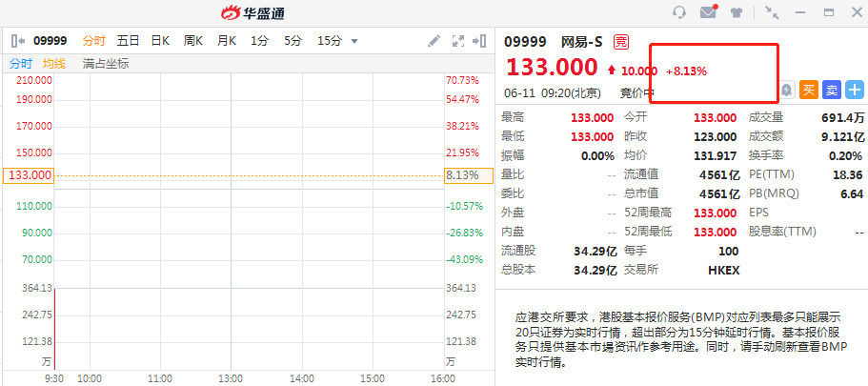Image resolution: width=868 pixels, height=386 pixels.
Task: Click the 成交量 value 691.4万
Action: 842,117
